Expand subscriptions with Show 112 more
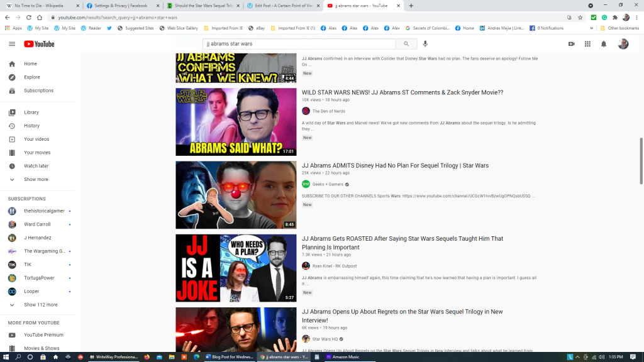The width and height of the screenshot is (644, 362). point(40,305)
